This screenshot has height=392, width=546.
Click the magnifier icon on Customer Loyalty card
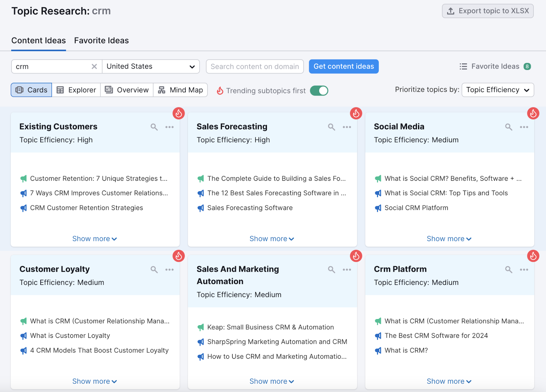[x=154, y=269]
